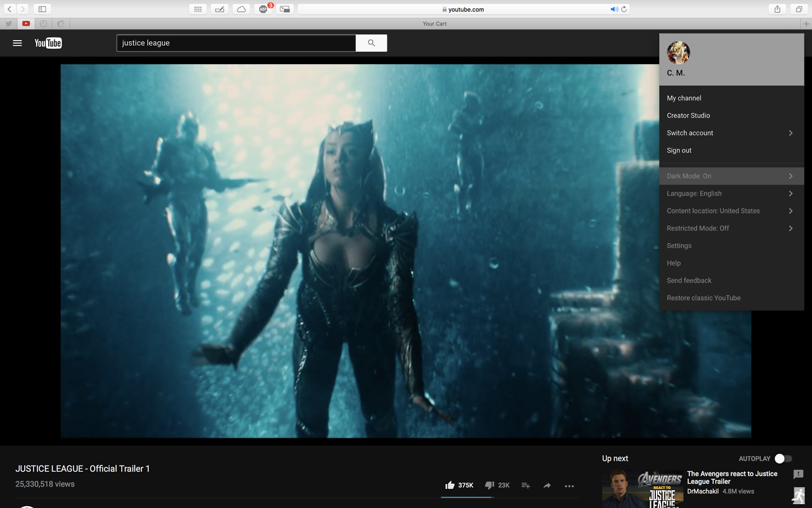Click the search magnifier button
This screenshot has height=508, width=812.
click(371, 43)
